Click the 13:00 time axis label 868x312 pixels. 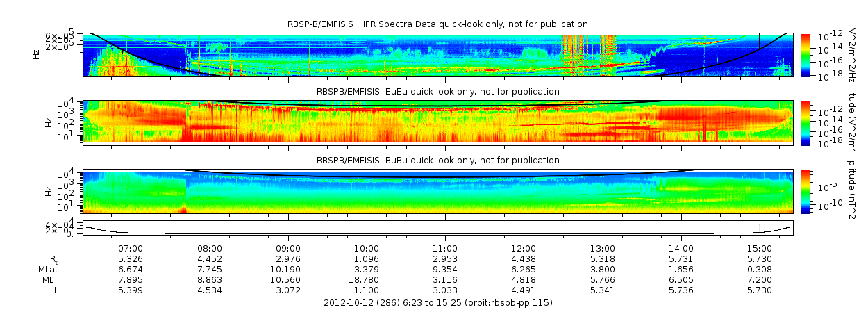pos(602,248)
